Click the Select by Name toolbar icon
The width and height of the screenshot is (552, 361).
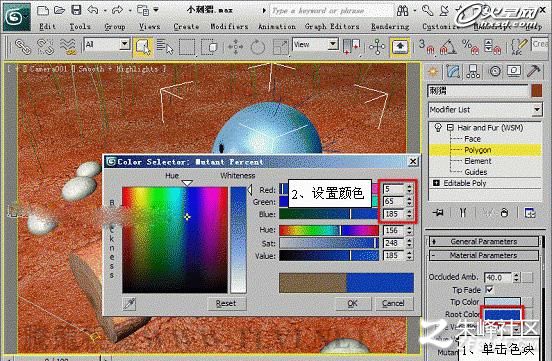pos(165,47)
